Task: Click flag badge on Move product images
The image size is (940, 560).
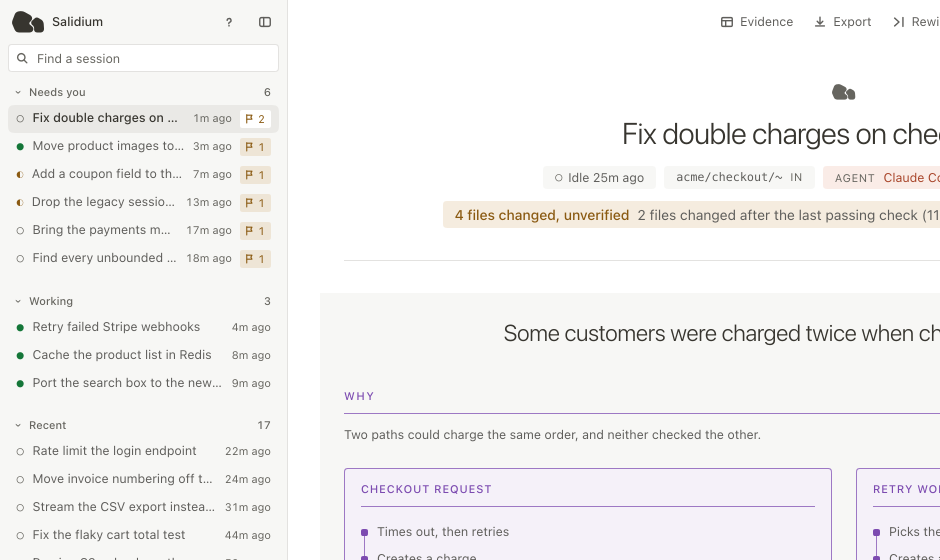Action: (255, 147)
